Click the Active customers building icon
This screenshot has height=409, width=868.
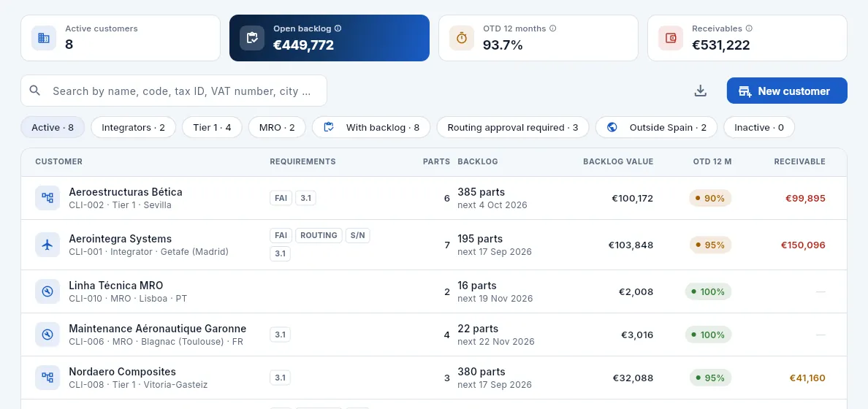tap(44, 38)
